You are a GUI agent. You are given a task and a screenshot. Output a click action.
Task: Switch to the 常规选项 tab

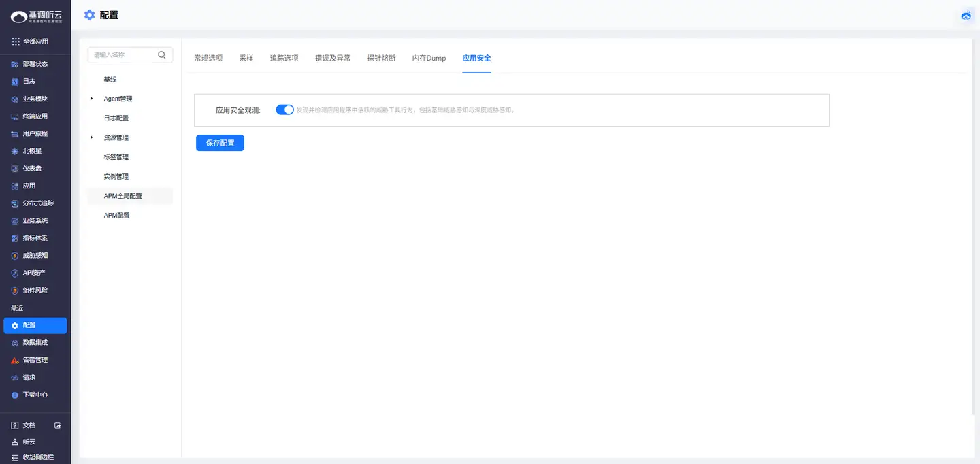click(208, 58)
